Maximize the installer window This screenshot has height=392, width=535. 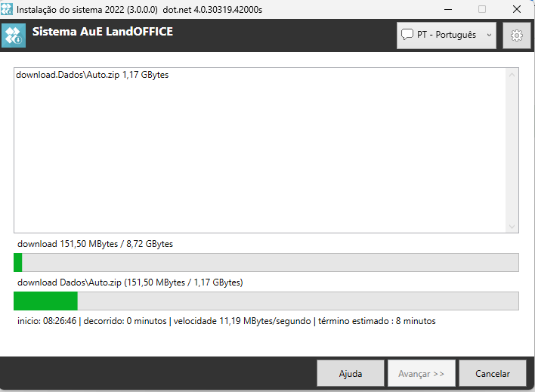(x=482, y=9)
